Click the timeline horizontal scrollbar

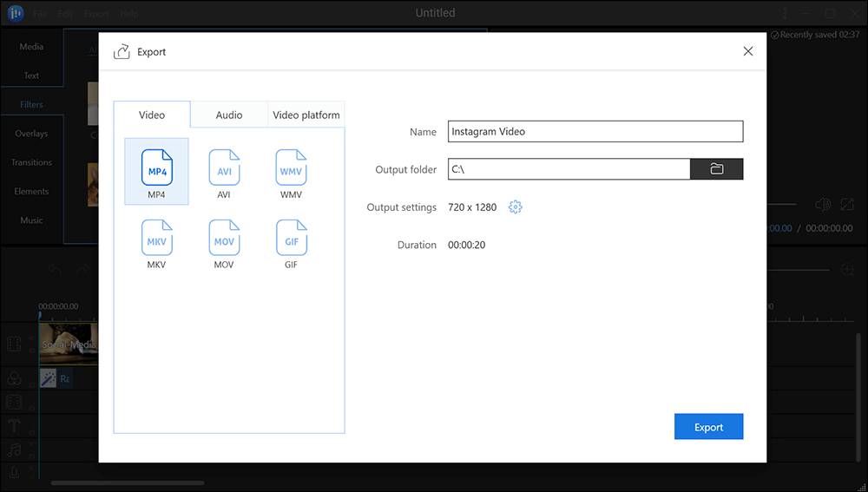pos(128,482)
